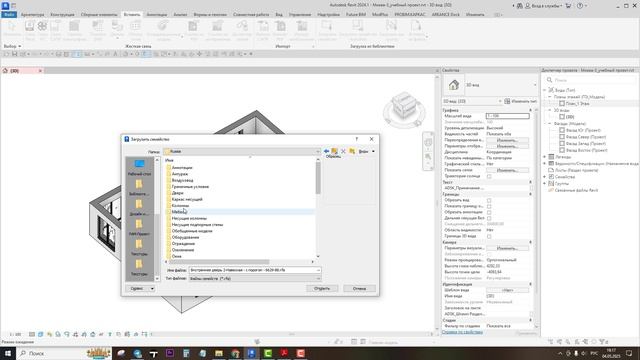The width and height of the screenshot is (640, 360).
Task: Collapse the Фасады tree node
Action: [x=550, y=124]
